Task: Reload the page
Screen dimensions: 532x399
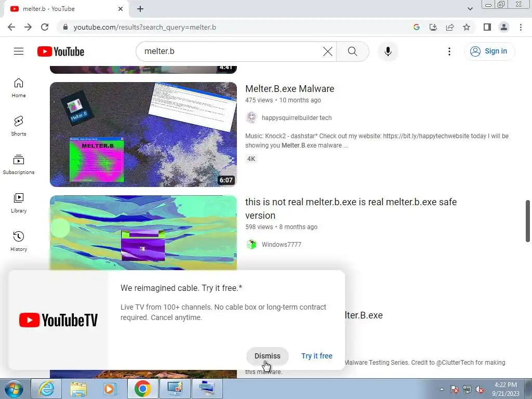Action: click(45, 27)
